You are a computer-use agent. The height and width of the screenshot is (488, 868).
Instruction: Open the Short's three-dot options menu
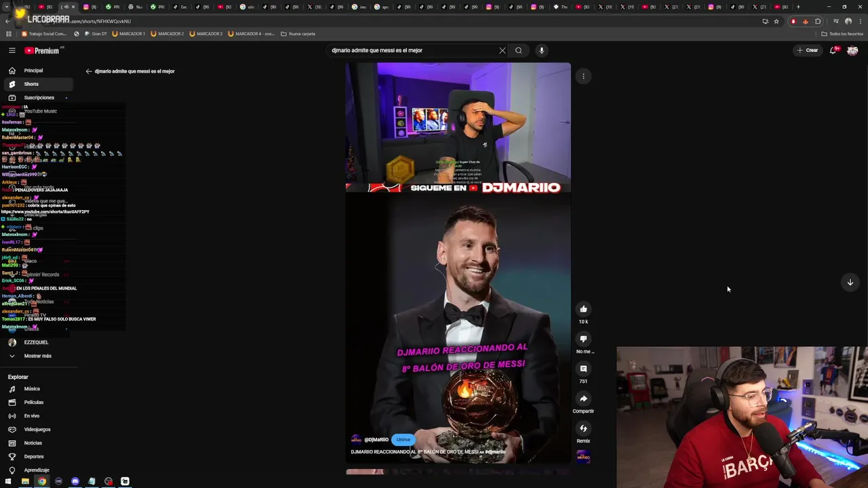coord(583,77)
